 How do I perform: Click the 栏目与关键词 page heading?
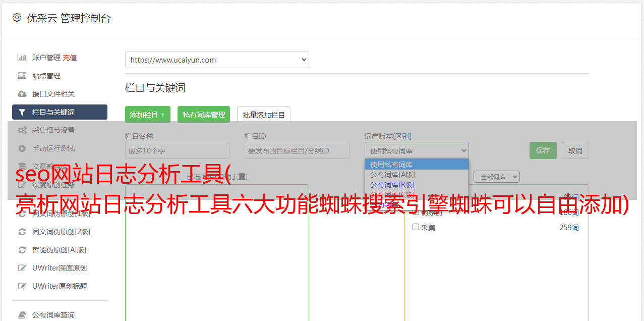coord(155,88)
